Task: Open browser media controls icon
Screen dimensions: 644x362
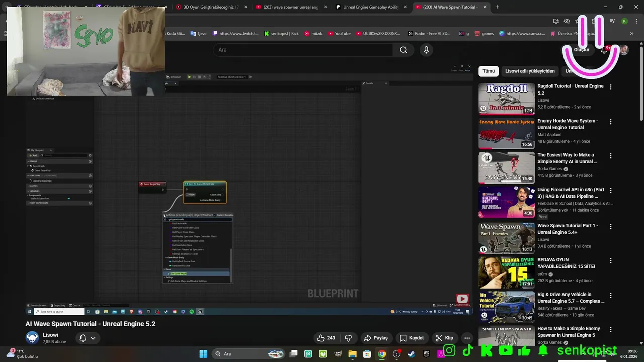Action: [x=612, y=21]
